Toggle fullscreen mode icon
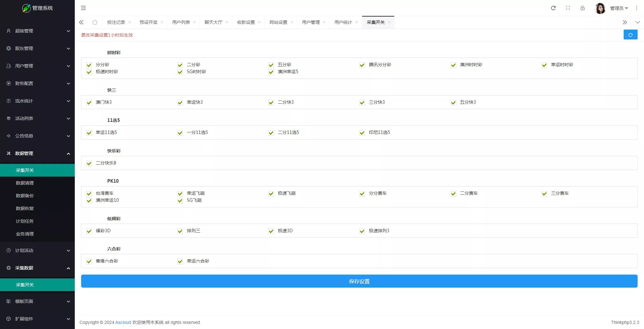This screenshot has height=329, width=644. pyautogui.click(x=568, y=8)
